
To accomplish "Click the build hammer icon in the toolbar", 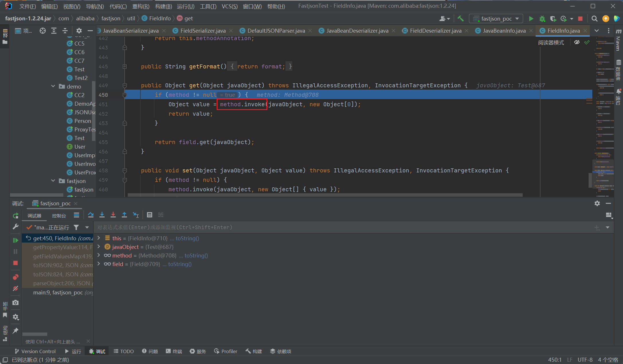I will tap(461, 19).
